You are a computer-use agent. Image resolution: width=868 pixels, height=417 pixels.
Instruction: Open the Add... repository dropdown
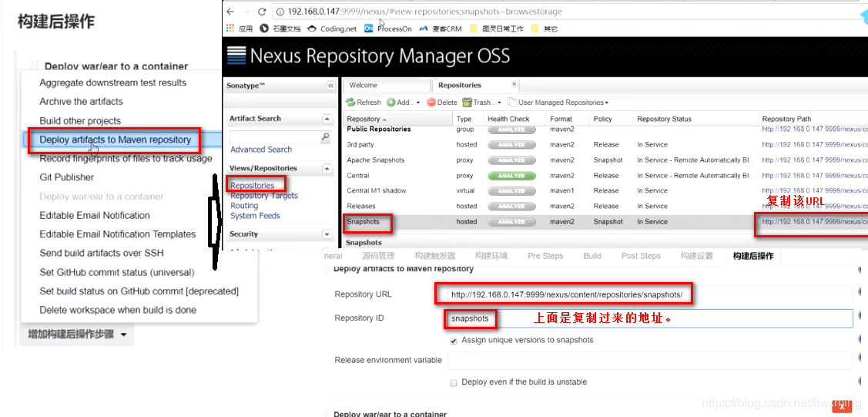click(403, 103)
